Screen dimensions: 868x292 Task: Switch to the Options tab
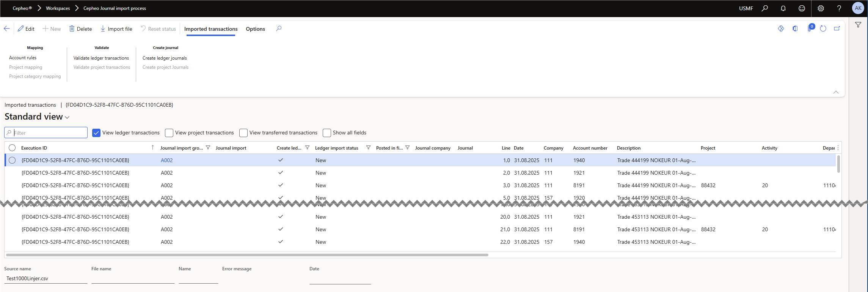click(255, 29)
